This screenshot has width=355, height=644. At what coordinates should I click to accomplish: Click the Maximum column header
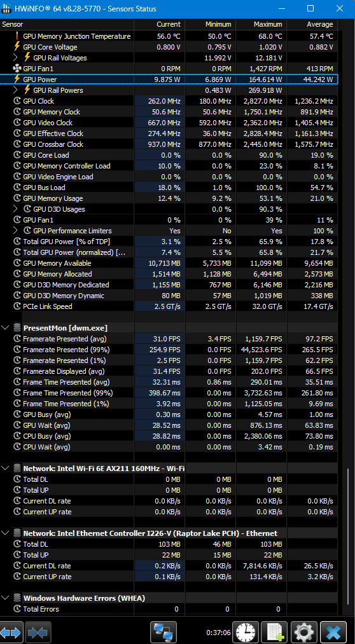point(261,24)
